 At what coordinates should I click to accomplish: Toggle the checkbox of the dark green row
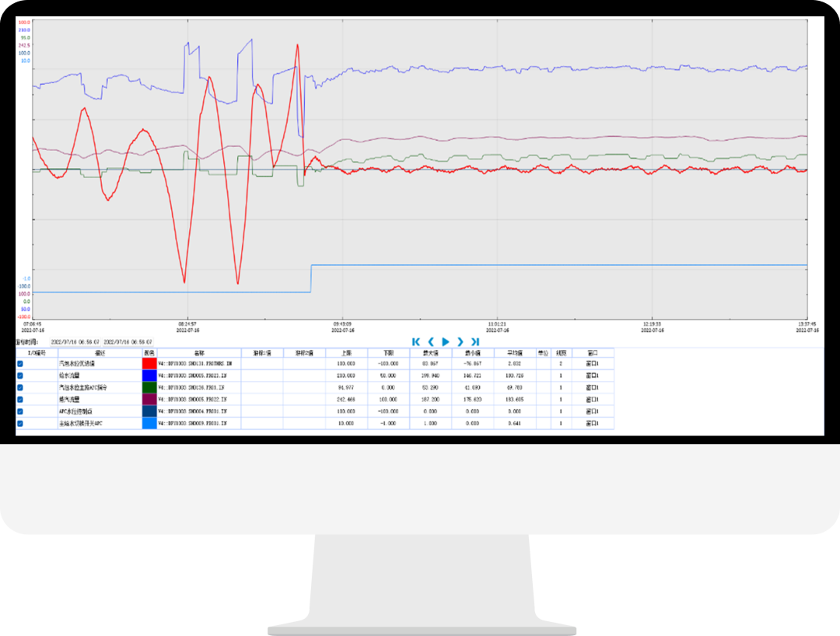(x=20, y=387)
